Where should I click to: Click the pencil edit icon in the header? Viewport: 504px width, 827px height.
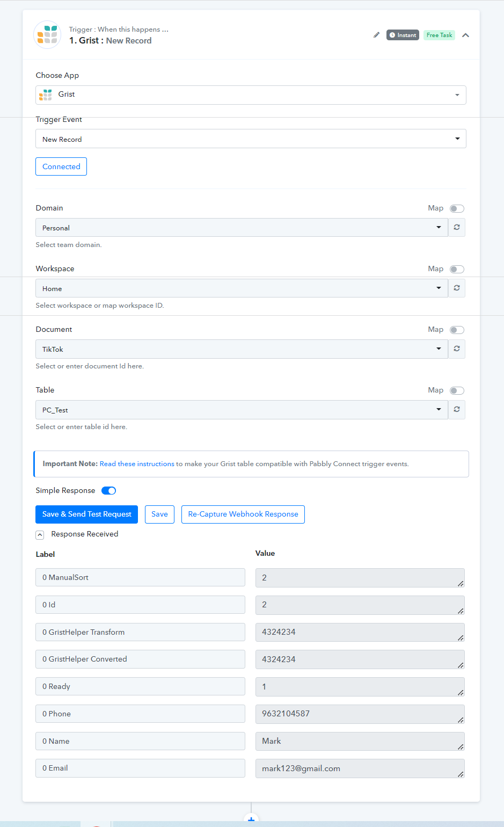pyautogui.click(x=376, y=35)
